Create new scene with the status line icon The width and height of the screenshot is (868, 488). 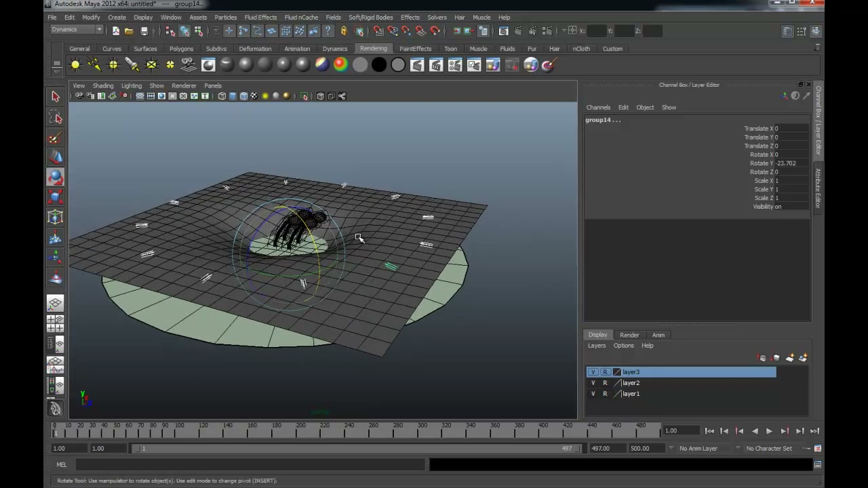(115, 30)
